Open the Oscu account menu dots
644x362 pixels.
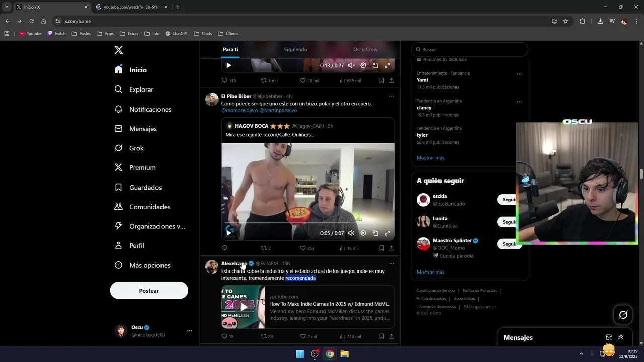click(190, 331)
